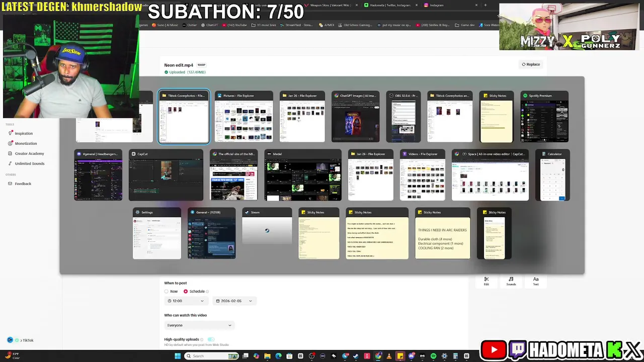Select highlighted Tiktok Coverphotos File Explorer window
644x362 pixels.
point(184,118)
